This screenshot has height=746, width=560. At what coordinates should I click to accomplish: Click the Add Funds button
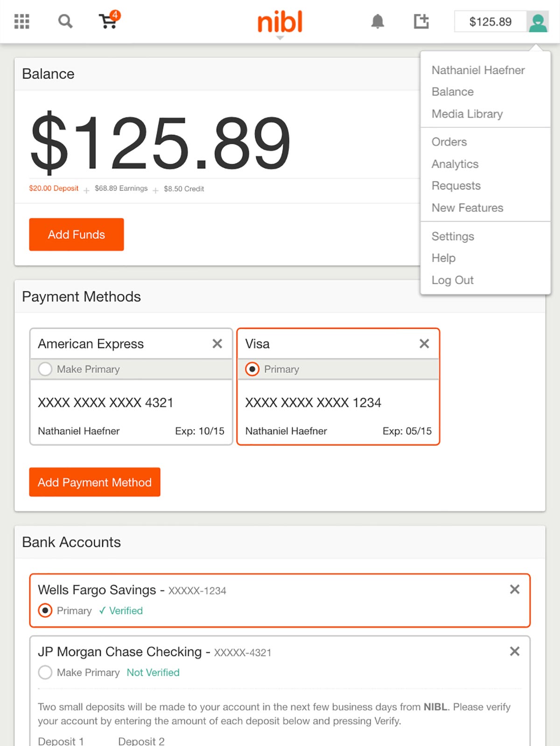[77, 234]
